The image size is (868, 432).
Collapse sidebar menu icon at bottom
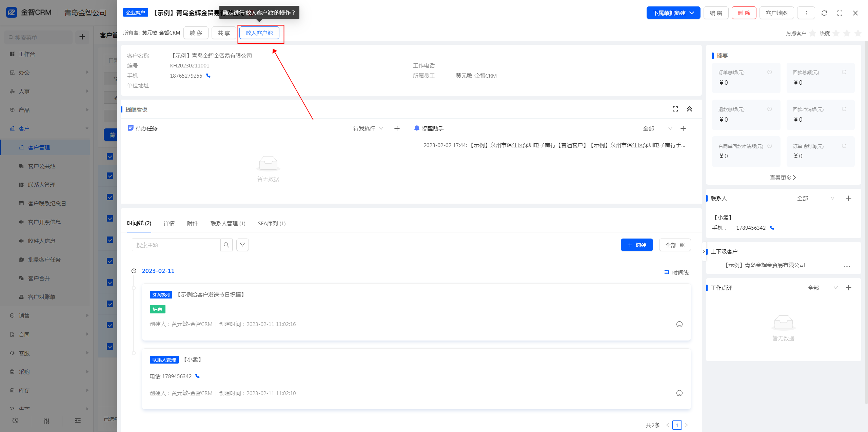coord(78,421)
